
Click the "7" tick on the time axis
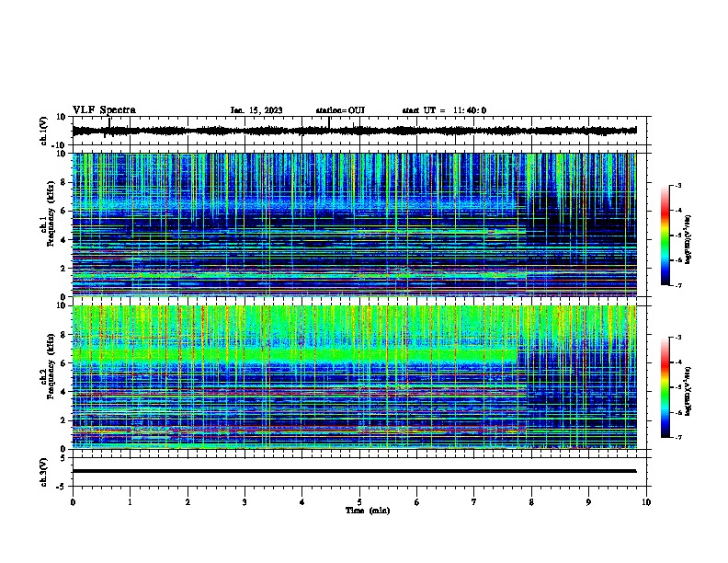tap(474, 502)
